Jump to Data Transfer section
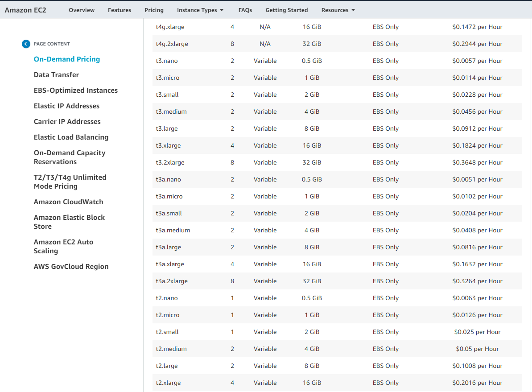 pos(56,74)
